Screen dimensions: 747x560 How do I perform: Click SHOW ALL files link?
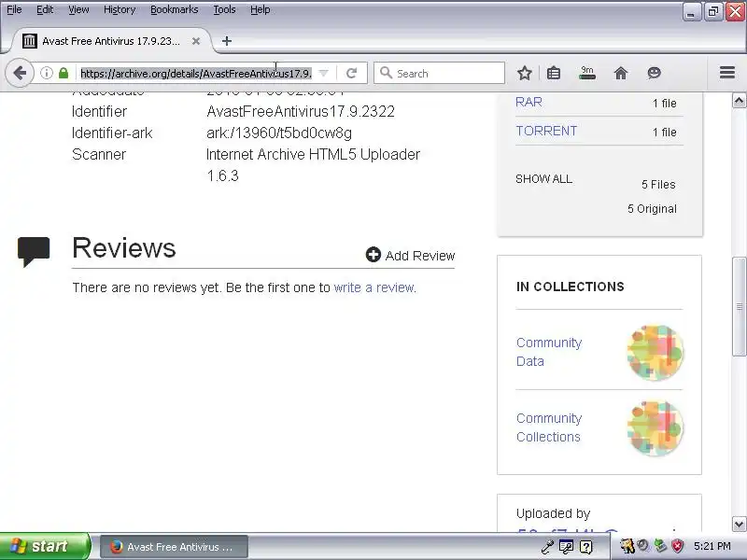coord(544,179)
